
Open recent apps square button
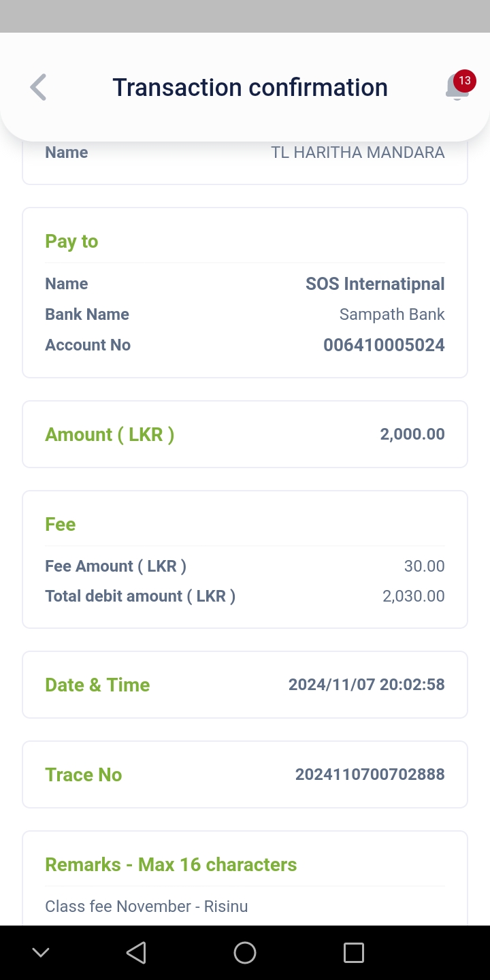point(354,952)
